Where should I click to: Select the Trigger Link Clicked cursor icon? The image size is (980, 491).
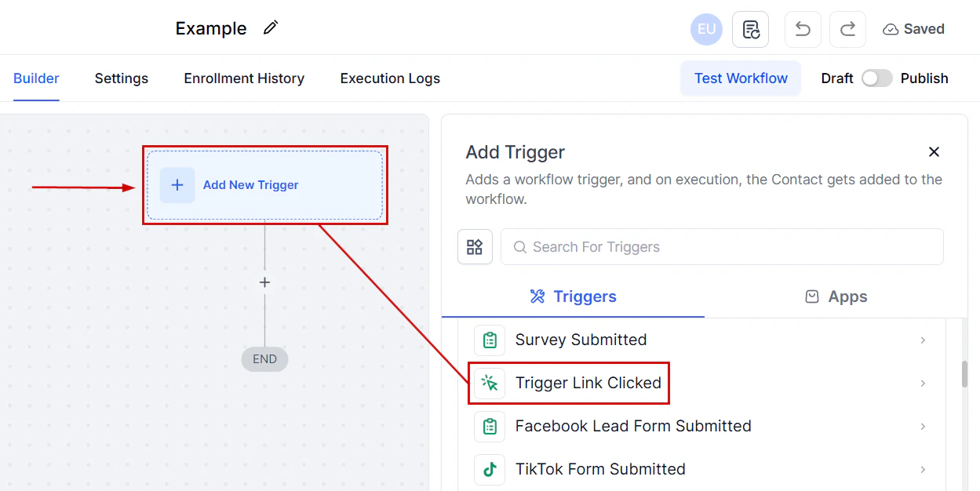[489, 383]
